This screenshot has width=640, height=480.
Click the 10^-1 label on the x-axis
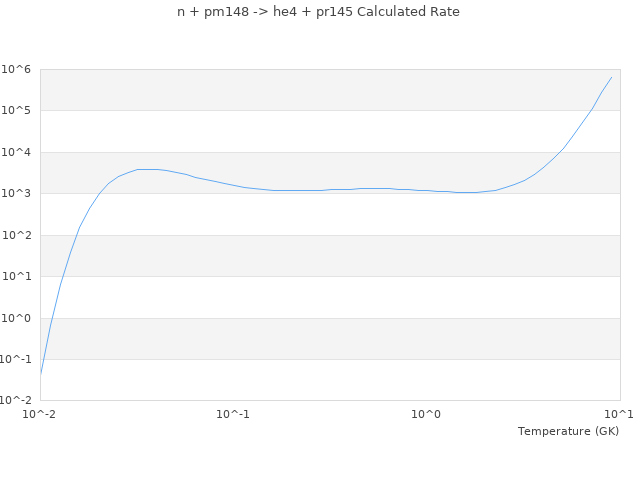pyautogui.click(x=234, y=414)
